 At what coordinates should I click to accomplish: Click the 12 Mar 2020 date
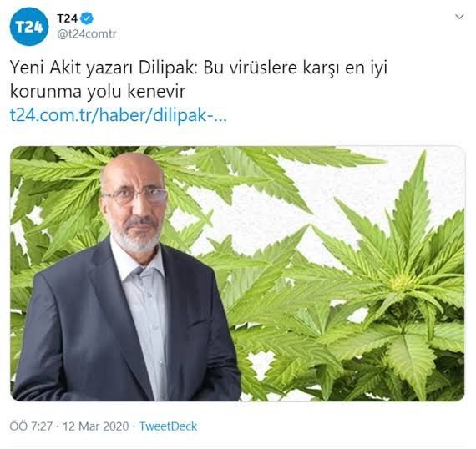[x=96, y=426]
